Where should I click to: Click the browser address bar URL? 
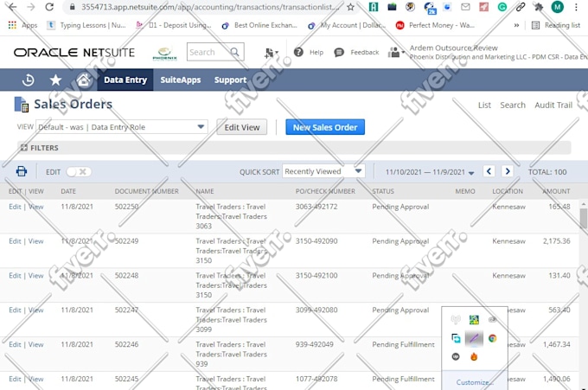[210, 7]
